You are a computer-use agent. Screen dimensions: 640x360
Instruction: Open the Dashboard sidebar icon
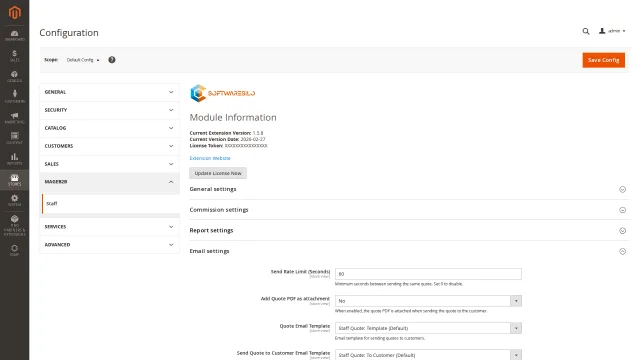(15, 36)
